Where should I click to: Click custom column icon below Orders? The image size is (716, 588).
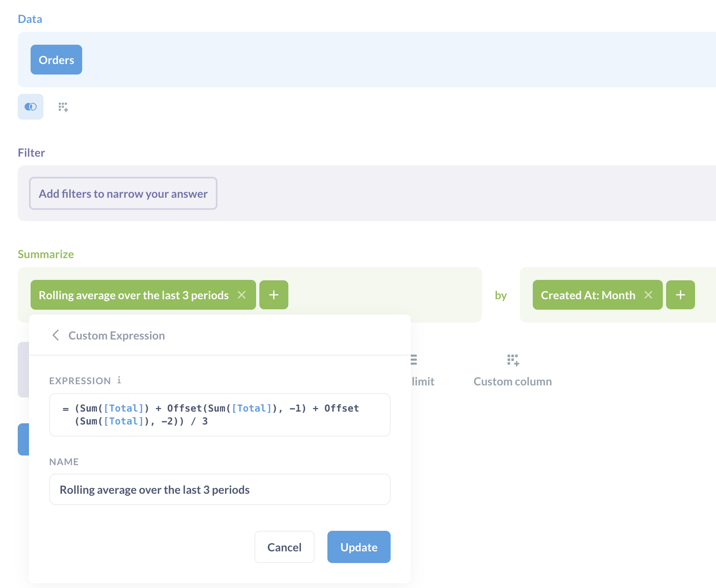(x=63, y=107)
